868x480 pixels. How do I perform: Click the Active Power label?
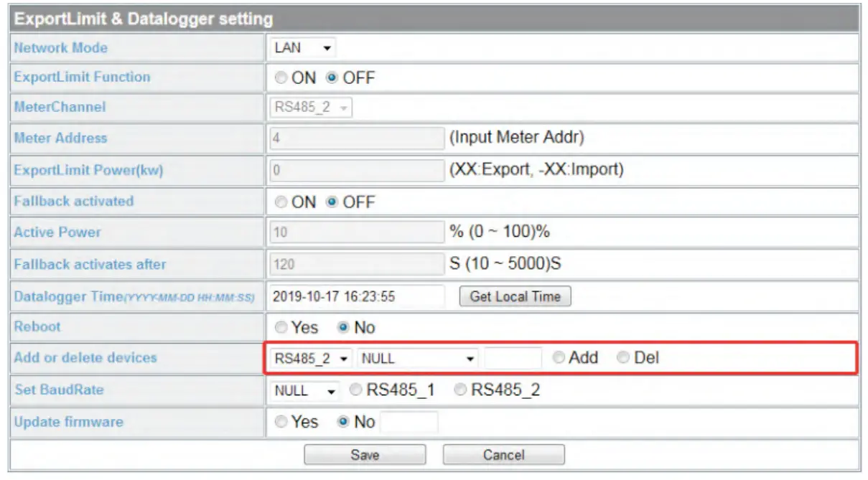[57, 232]
